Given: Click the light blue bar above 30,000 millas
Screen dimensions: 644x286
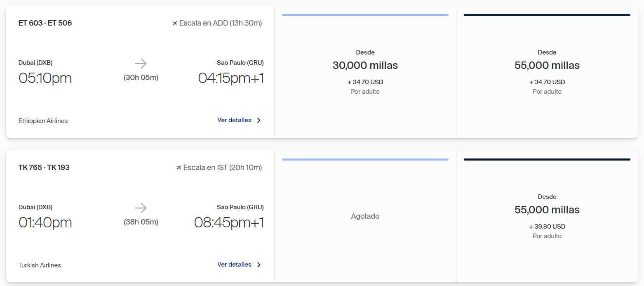Looking at the screenshot, I should click(365, 15).
